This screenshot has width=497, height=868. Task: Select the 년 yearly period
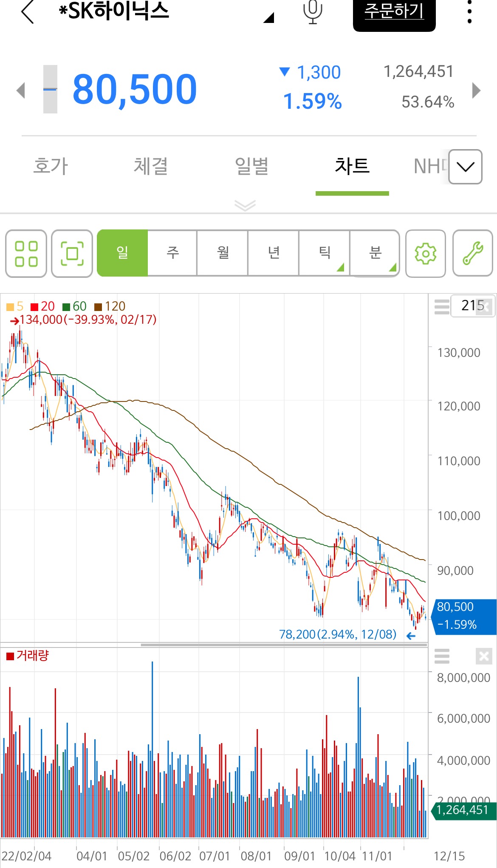(274, 253)
